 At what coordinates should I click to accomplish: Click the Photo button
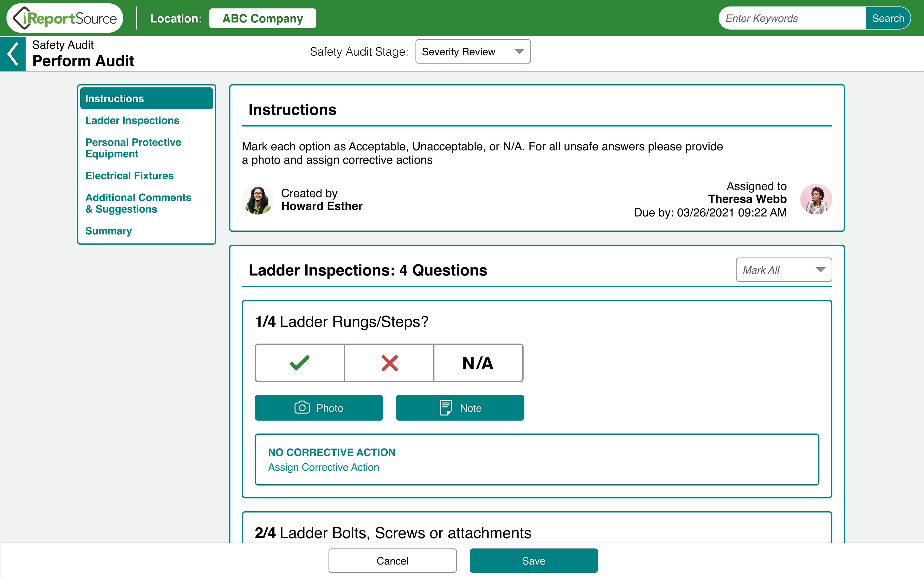coord(319,408)
